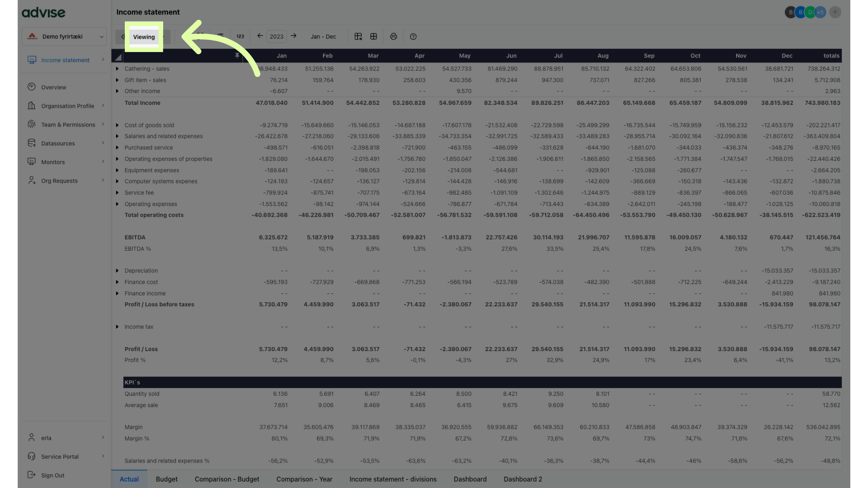Click the filter sliders icon

coord(221,36)
